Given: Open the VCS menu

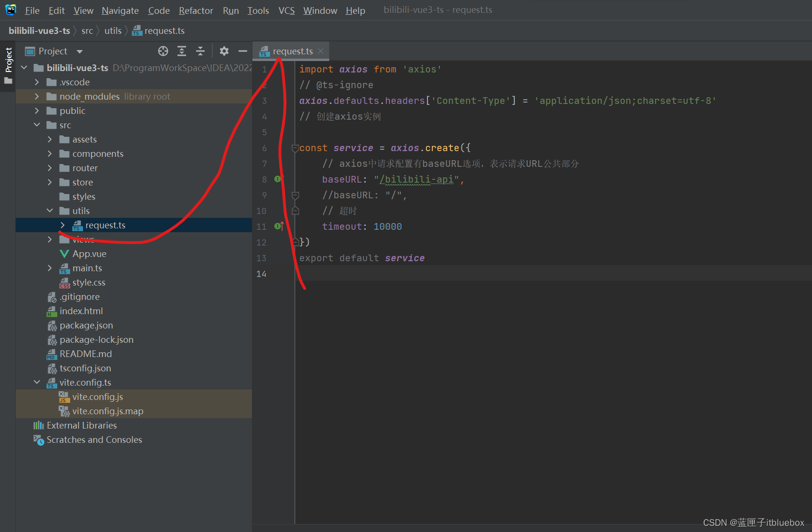Looking at the screenshot, I should click(286, 10).
